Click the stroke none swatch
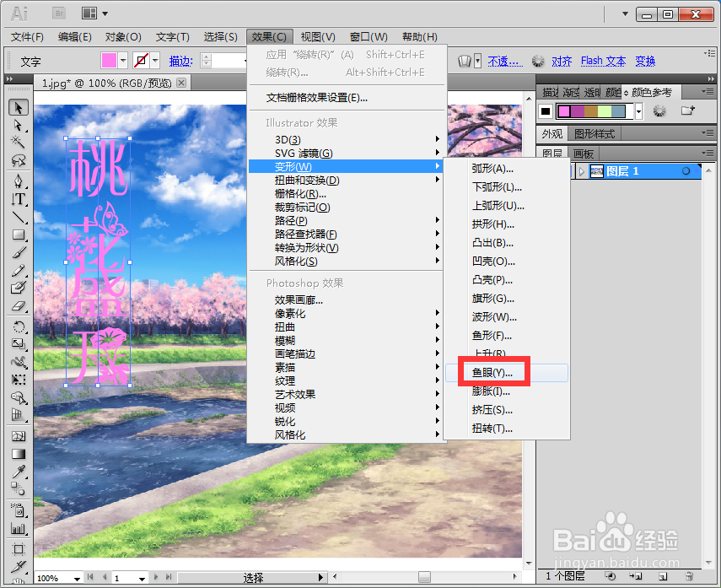The image size is (721, 588). click(x=141, y=60)
